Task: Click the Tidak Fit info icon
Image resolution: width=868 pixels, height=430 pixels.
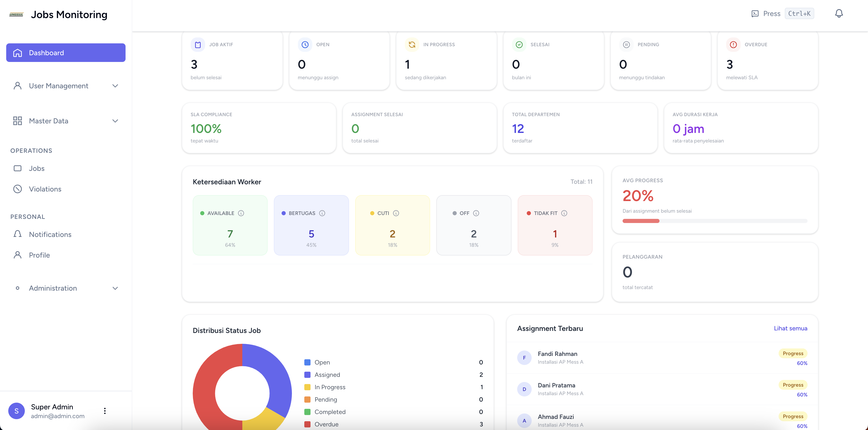Action: click(x=564, y=213)
